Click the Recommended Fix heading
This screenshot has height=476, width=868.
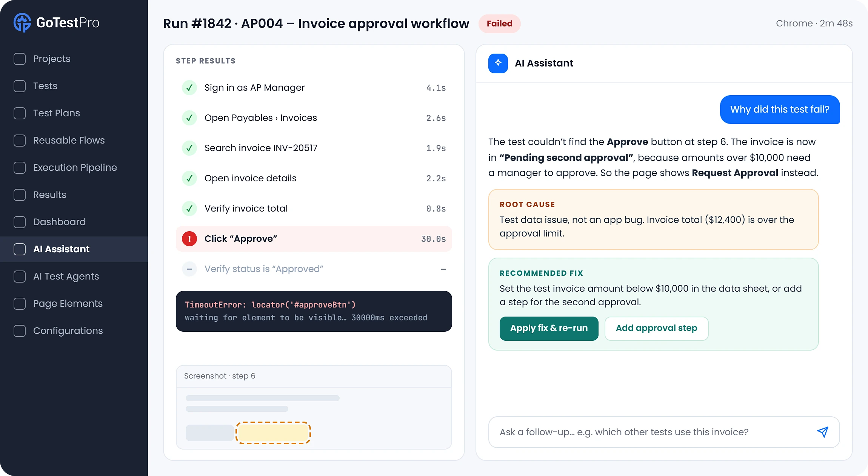(541, 273)
